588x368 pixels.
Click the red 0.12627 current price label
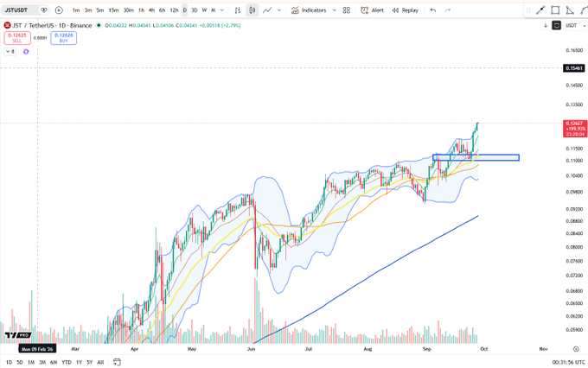pos(575,129)
